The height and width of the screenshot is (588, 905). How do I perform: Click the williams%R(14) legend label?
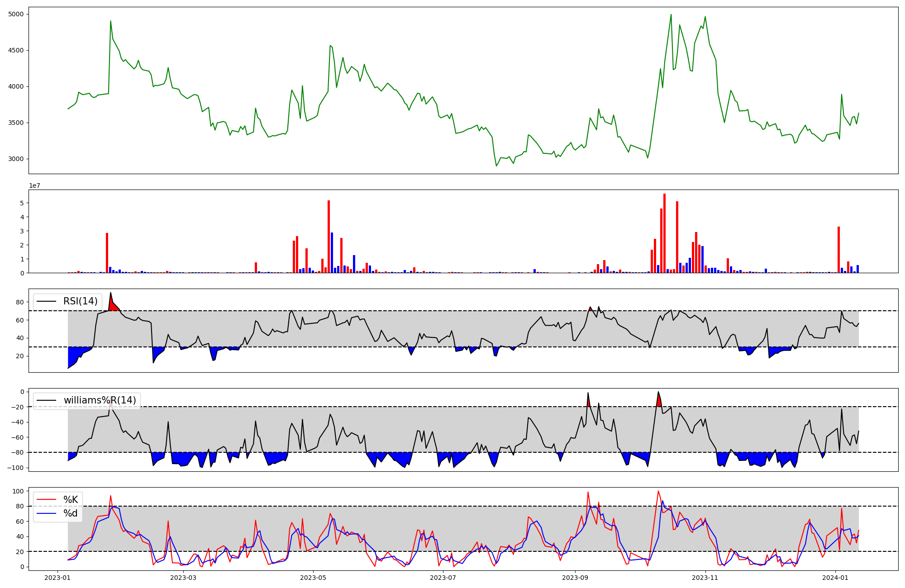pos(100,400)
